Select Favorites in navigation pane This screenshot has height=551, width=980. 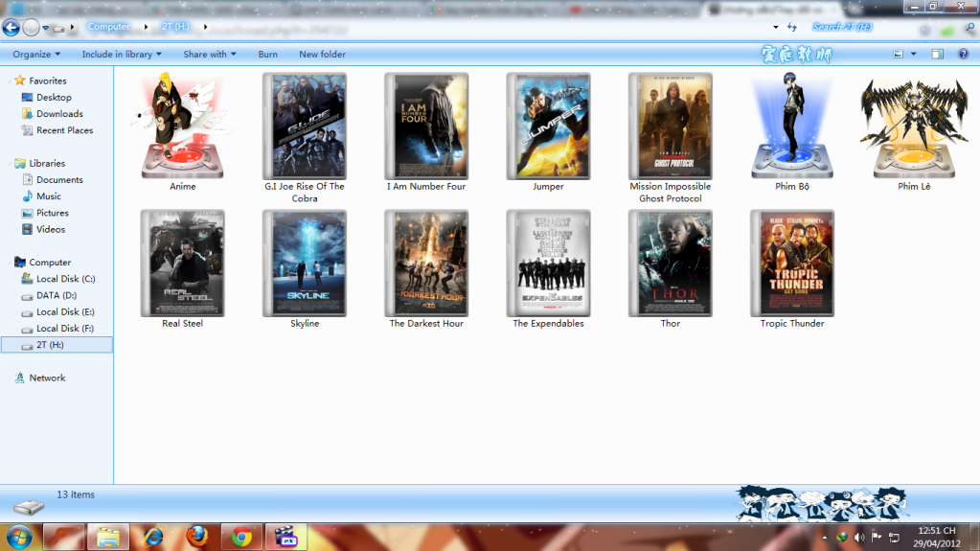48,80
